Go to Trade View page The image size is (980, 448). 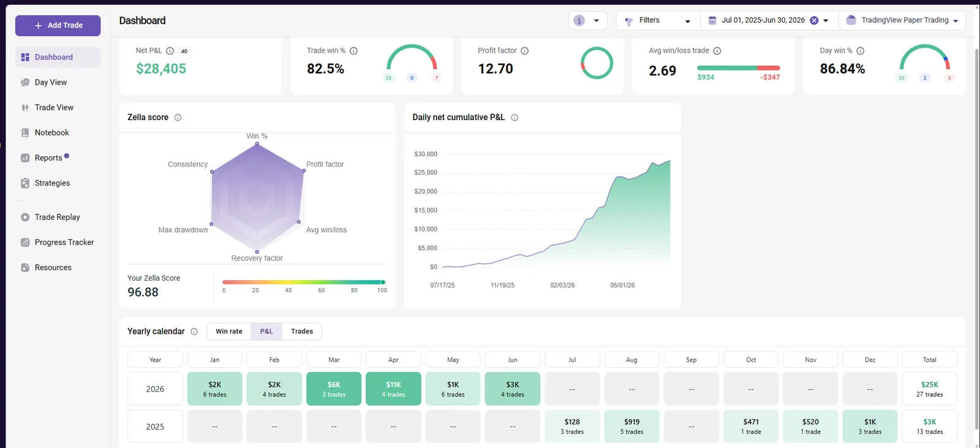coord(58,107)
